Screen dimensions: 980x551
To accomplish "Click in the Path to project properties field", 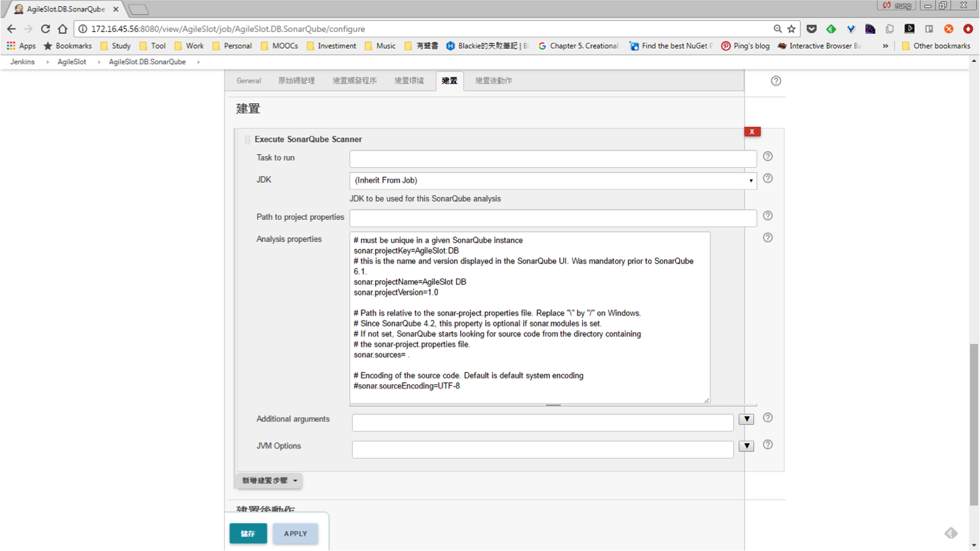I will pyautogui.click(x=553, y=218).
